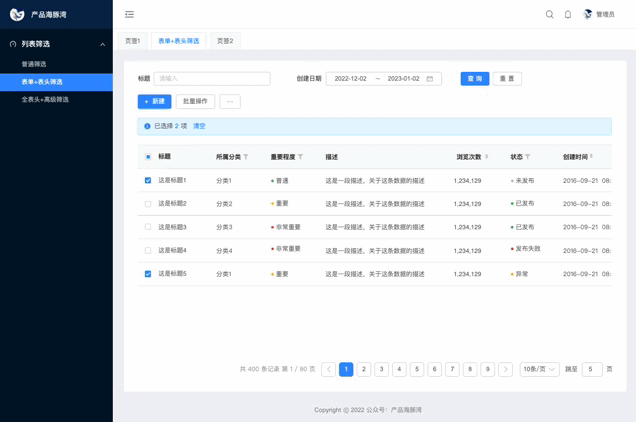The width and height of the screenshot is (636, 422).
Task: Sort by 创建时间 using sort arrows
Action: [591, 156]
